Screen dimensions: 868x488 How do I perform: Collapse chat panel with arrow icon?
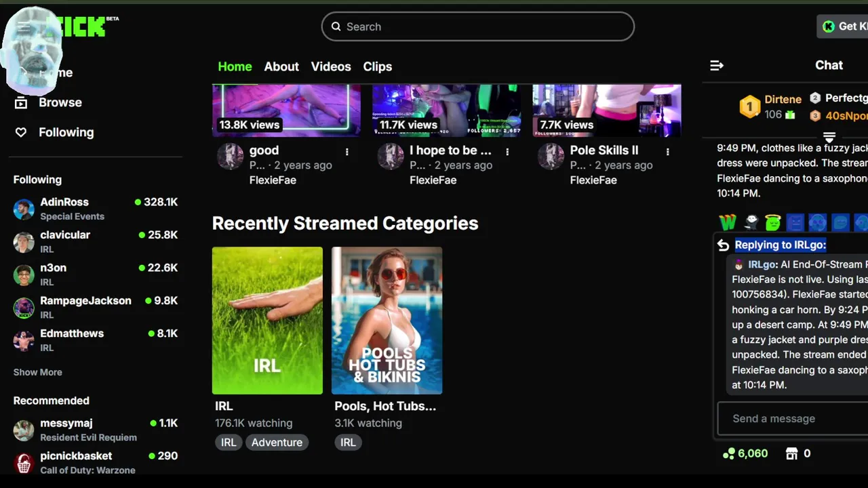click(x=717, y=66)
